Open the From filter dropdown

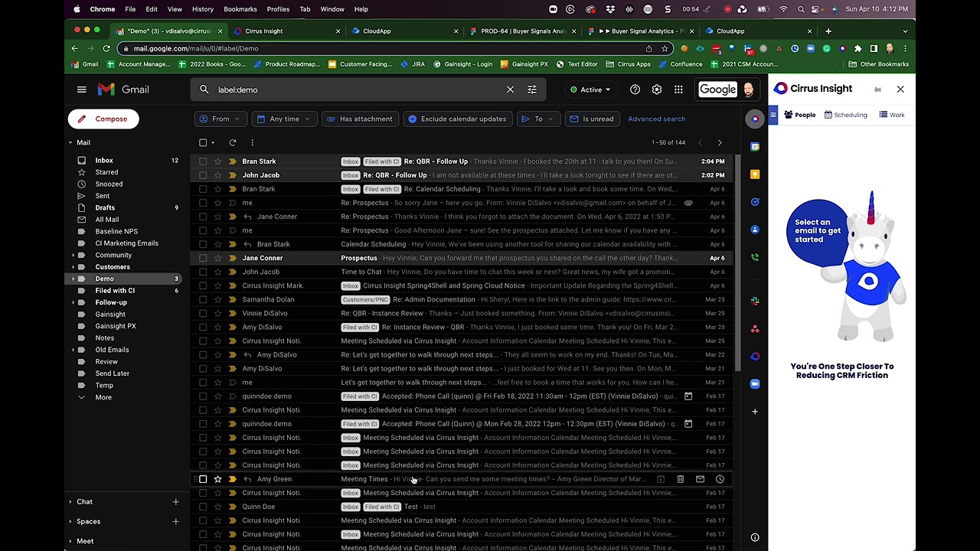pyautogui.click(x=220, y=119)
